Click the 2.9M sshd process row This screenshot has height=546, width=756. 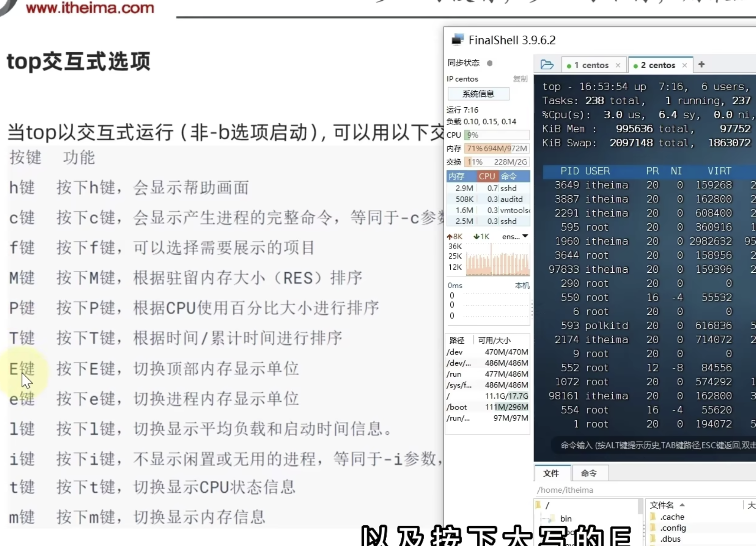point(488,188)
